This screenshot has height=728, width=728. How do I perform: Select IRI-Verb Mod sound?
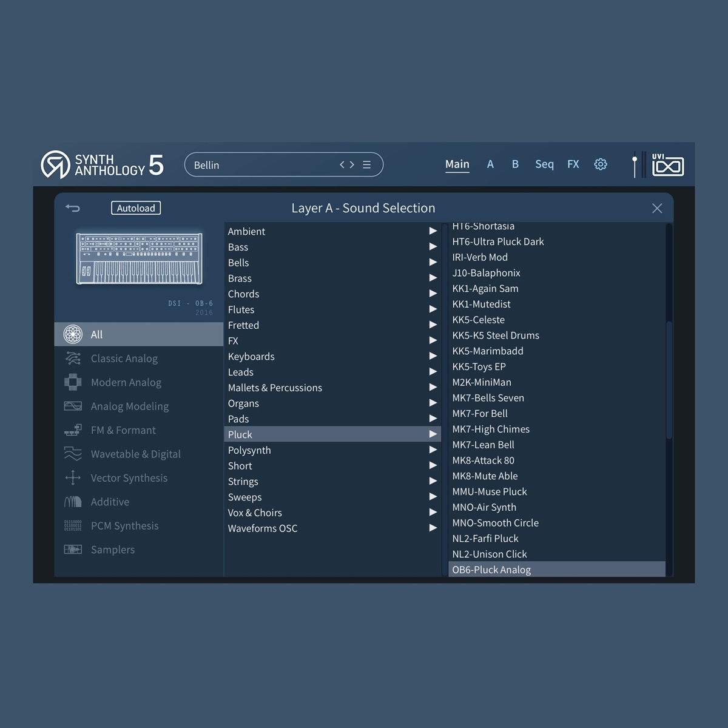click(x=557, y=257)
